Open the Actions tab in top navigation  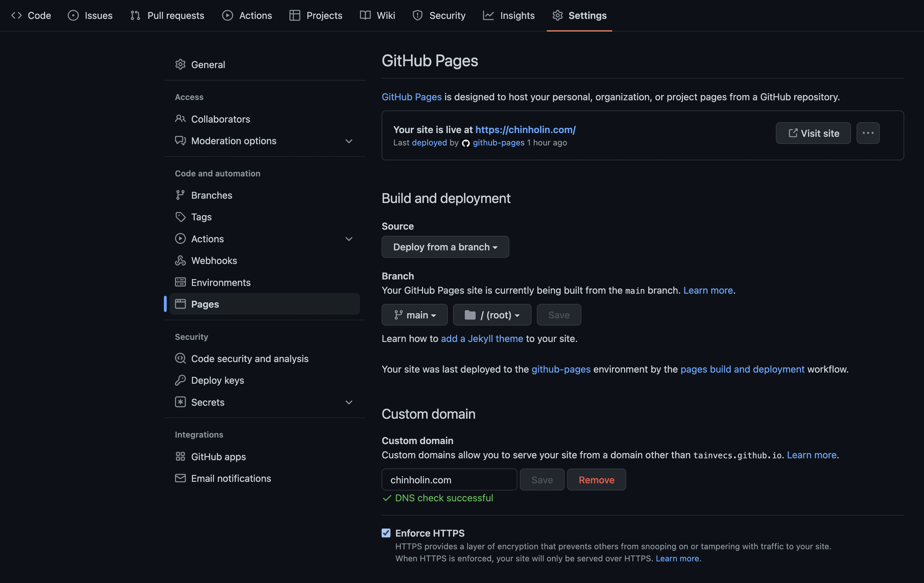[x=247, y=15]
